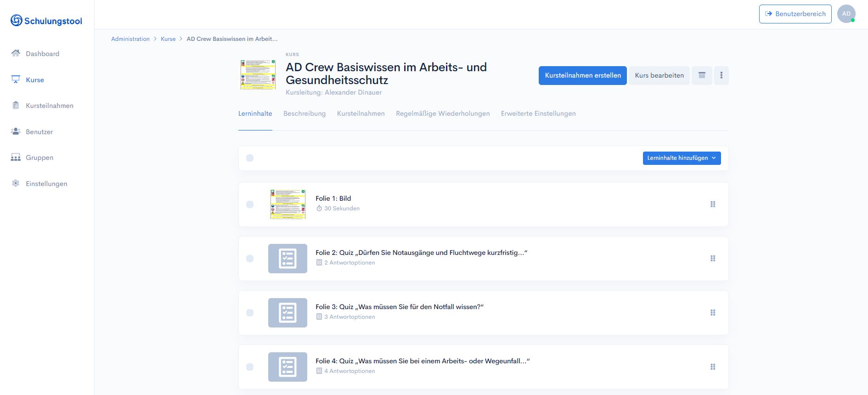The height and width of the screenshot is (395, 868).
Task: Click the Kursteilnahmen erstellen button
Action: click(582, 75)
